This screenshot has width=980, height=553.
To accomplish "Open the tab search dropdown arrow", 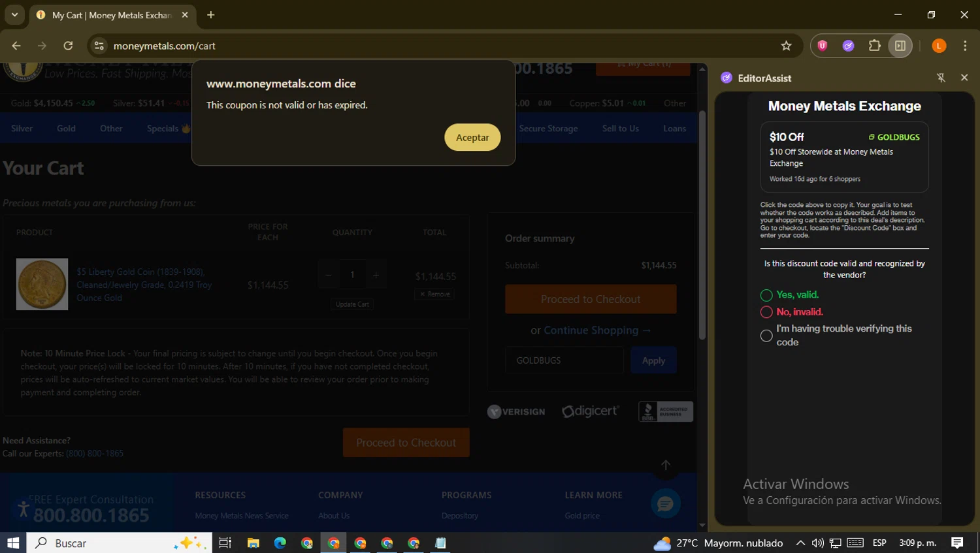I will [x=14, y=14].
